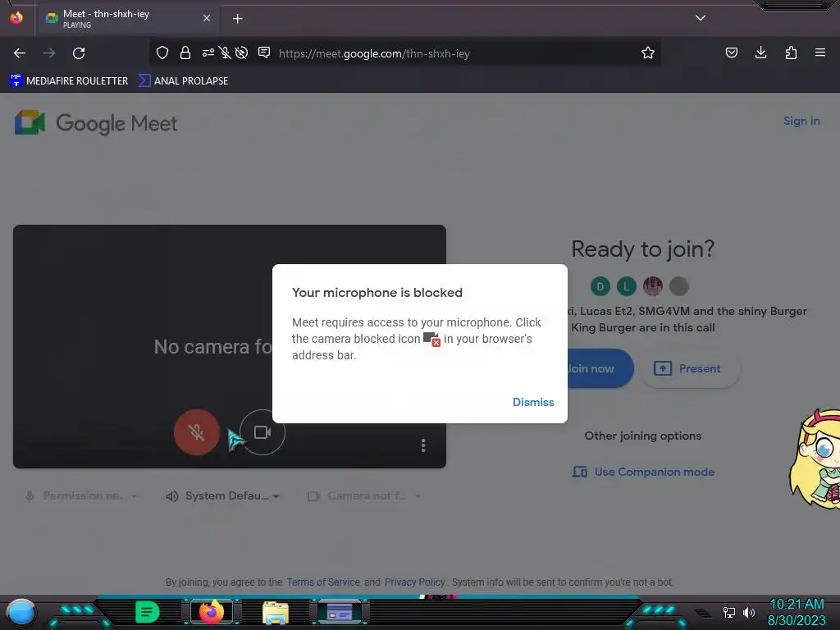List all tabs with the chevron
The width and height of the screenshot is (840, 630).
(701, 18)
